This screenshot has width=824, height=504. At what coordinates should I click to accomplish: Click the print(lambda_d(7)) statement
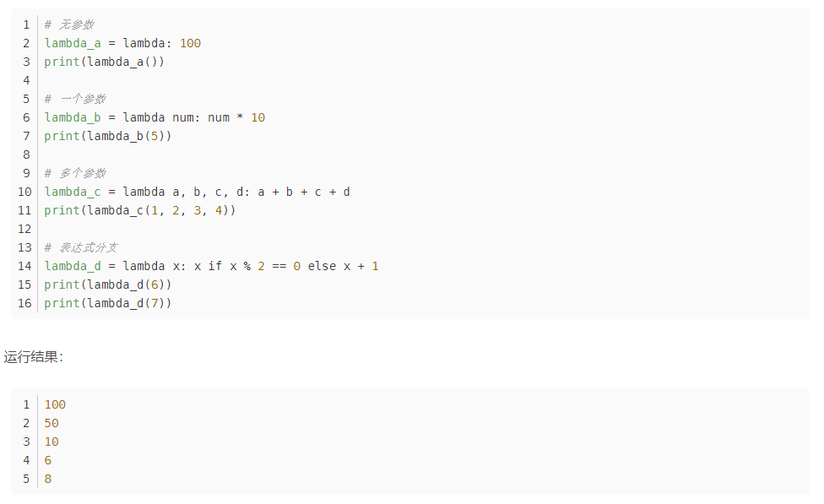pos(107,303)
